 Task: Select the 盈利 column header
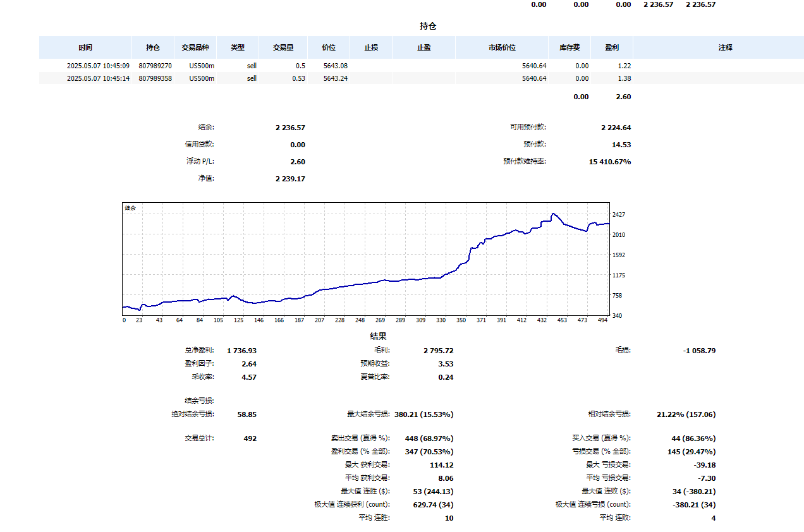click(x=612, y=47)
